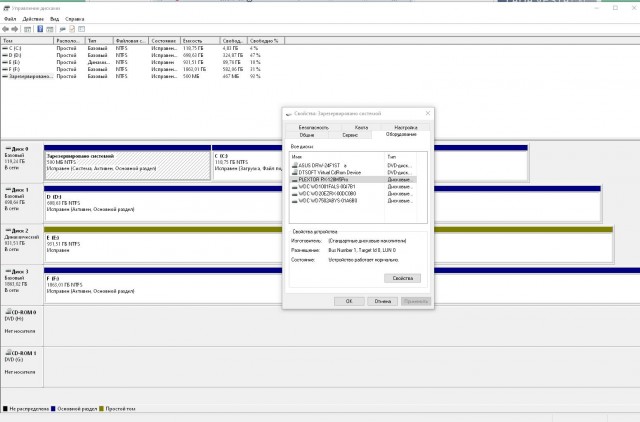Toggle the console tree icon beside Forward arrow
This screenshot has width=640, height=422.
27,29
